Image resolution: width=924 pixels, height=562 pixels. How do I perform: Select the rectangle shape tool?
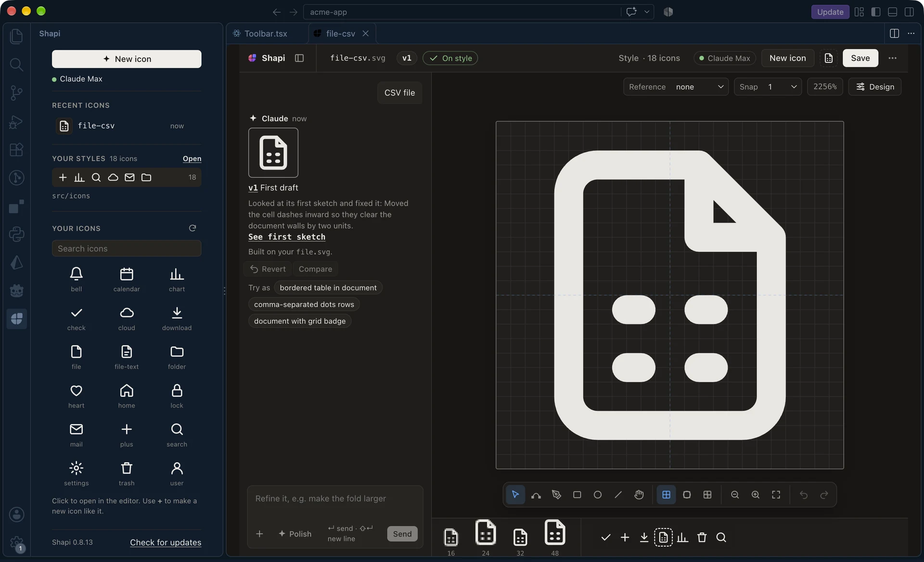pyautogui.click(x=577, y=495)
